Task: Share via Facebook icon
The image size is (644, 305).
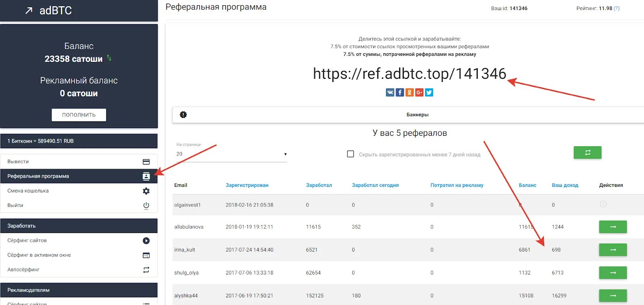Action: coord(400,92)
